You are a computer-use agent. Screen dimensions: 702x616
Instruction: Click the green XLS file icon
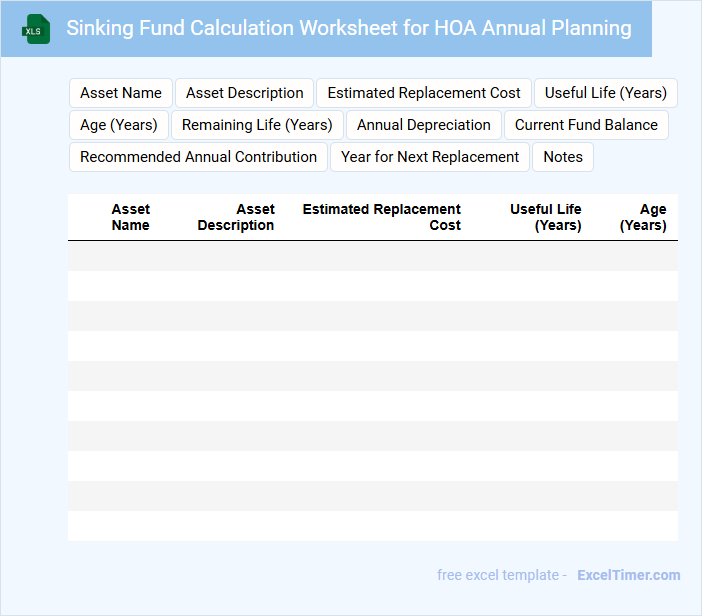point(36,30)
